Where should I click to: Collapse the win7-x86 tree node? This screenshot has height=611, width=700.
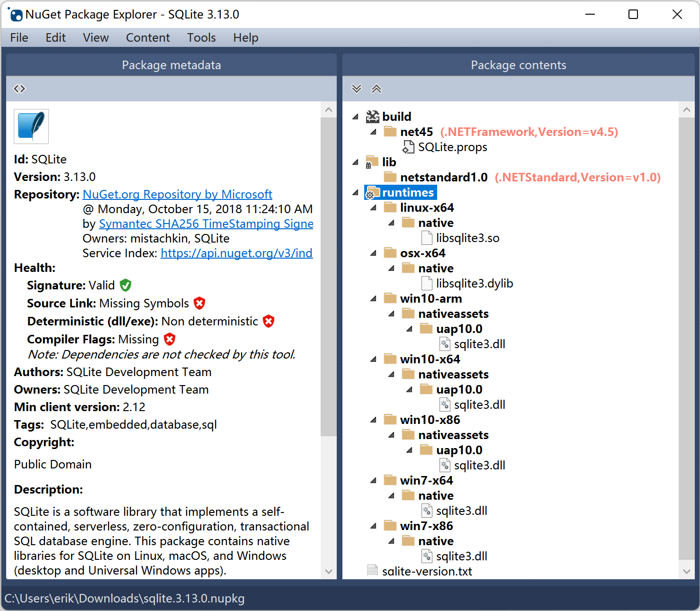374,526
